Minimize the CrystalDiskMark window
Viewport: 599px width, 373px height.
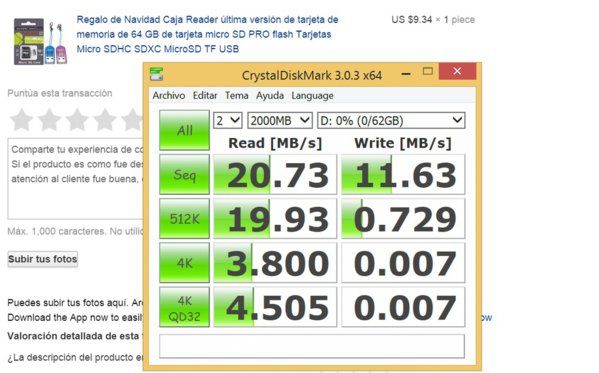click(406, 73)
